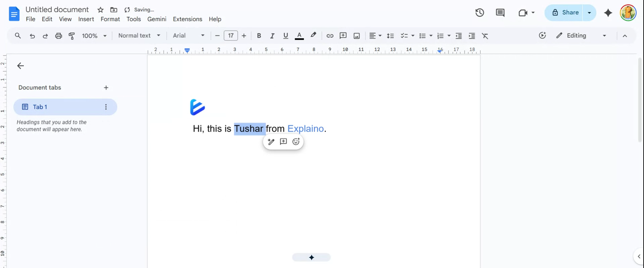This screenshot has width=644, height=268.
Task: Click the insert image toolbar icon
Action: 356,36
